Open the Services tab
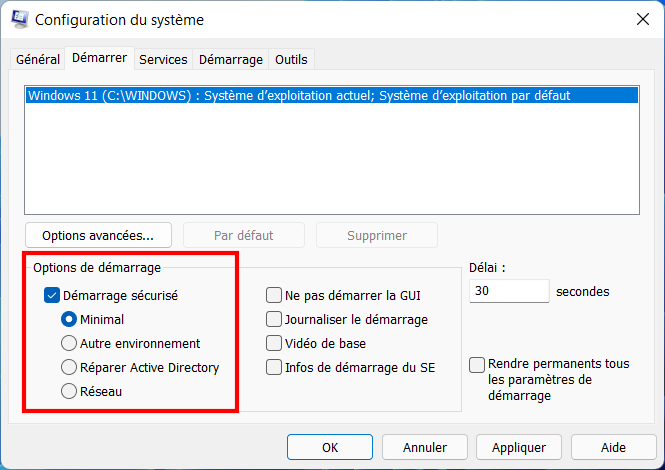The width and height of the screenshot is (665, 470). point(163,59)
